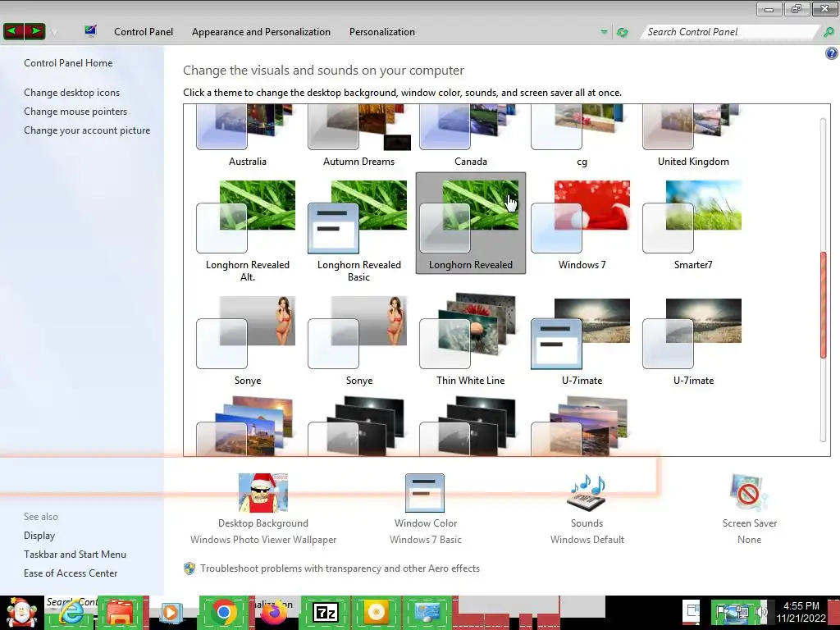Click the magnifier search icon
The width and height of the screenshot is (840, 630).
coord(829,32)
